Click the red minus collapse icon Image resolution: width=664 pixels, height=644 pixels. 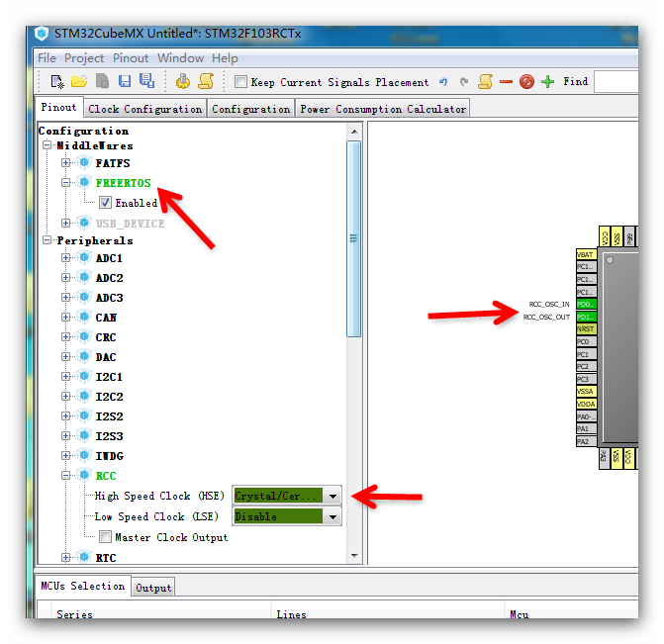[506, 82]
